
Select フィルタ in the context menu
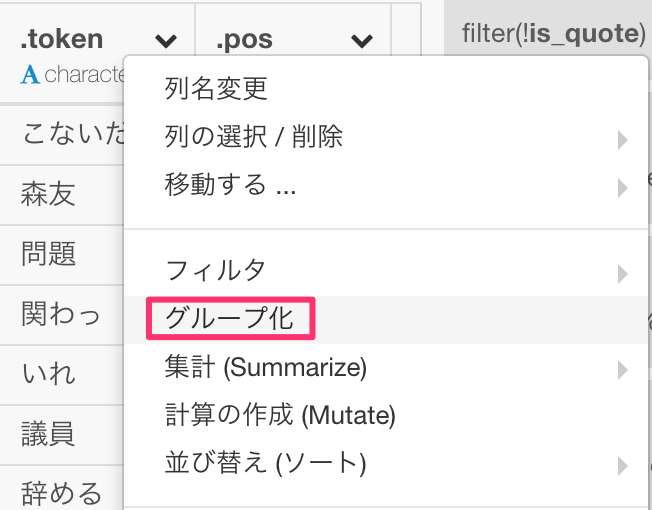pyautogui.click(x=215, y=270)
